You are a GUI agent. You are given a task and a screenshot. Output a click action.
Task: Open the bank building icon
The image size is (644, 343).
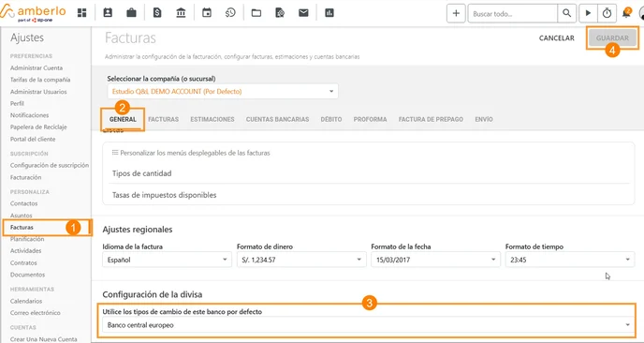pos(181,13)
